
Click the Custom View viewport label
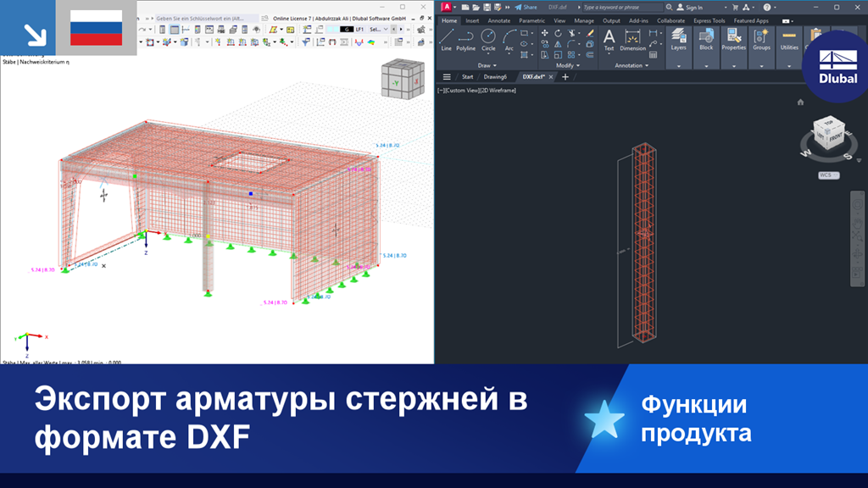pos(462,90)
